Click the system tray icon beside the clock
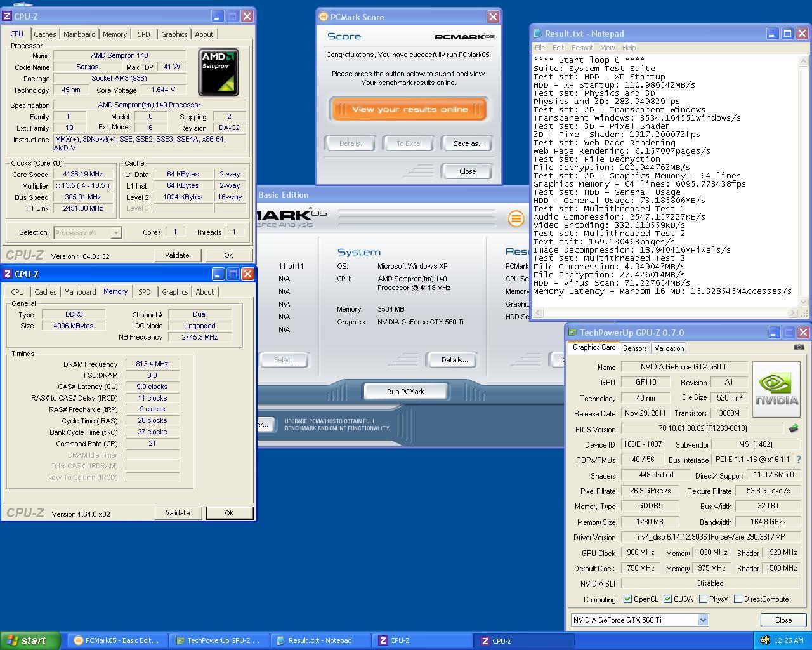 point(764,640)
